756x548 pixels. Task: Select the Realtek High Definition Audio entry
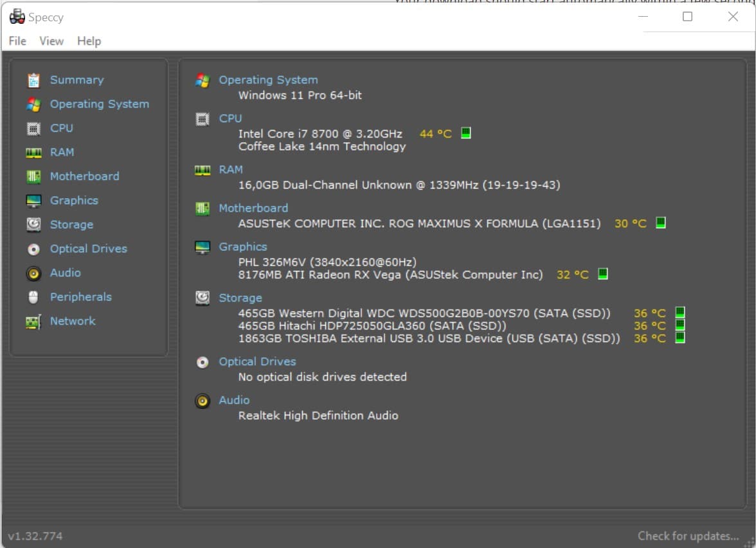pos(318,416)
